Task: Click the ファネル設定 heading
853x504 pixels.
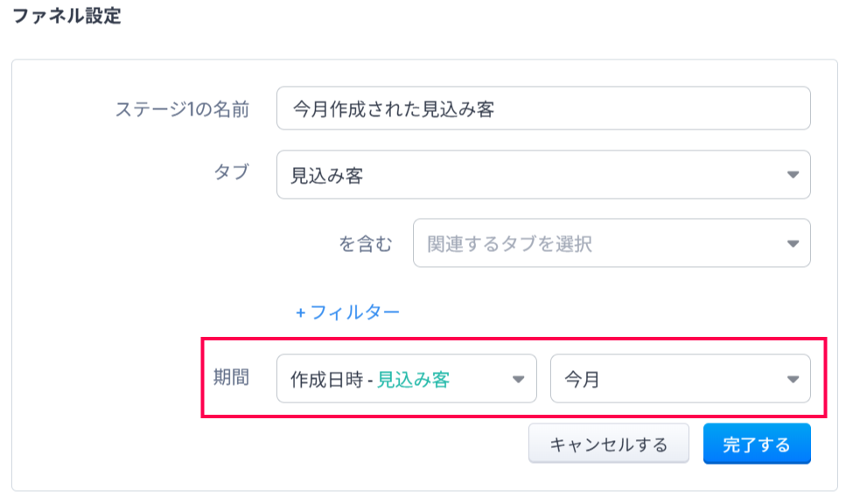Action: 66,17
